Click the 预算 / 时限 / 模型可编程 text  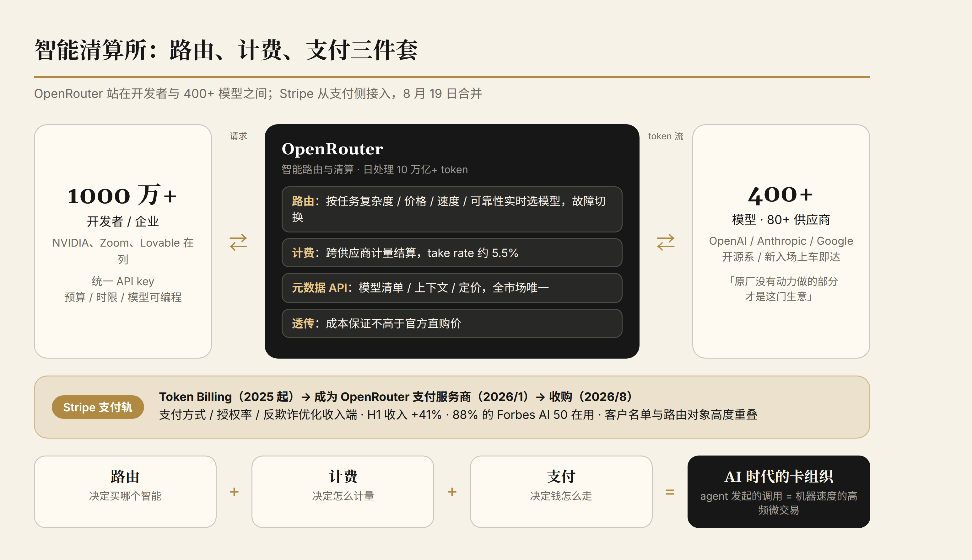[x=123, y=297]
